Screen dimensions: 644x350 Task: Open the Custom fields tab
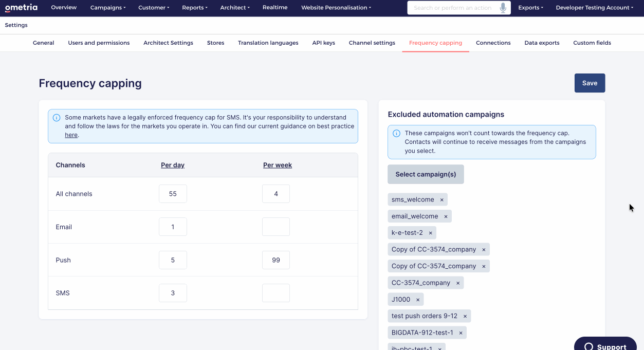(592, 43)
